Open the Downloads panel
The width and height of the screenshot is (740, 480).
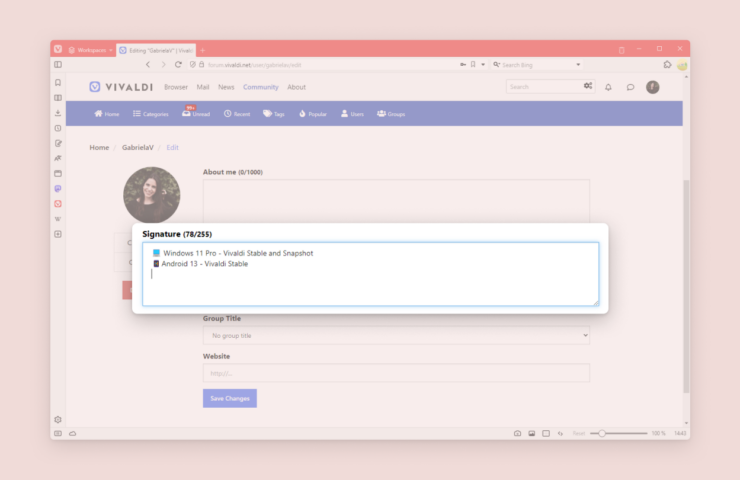(x=58, y=113)
